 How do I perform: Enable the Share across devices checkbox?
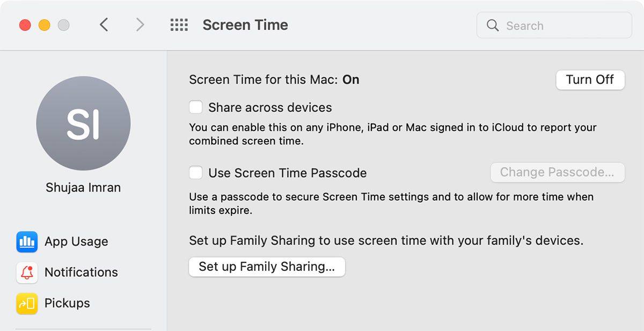point(196,107)
